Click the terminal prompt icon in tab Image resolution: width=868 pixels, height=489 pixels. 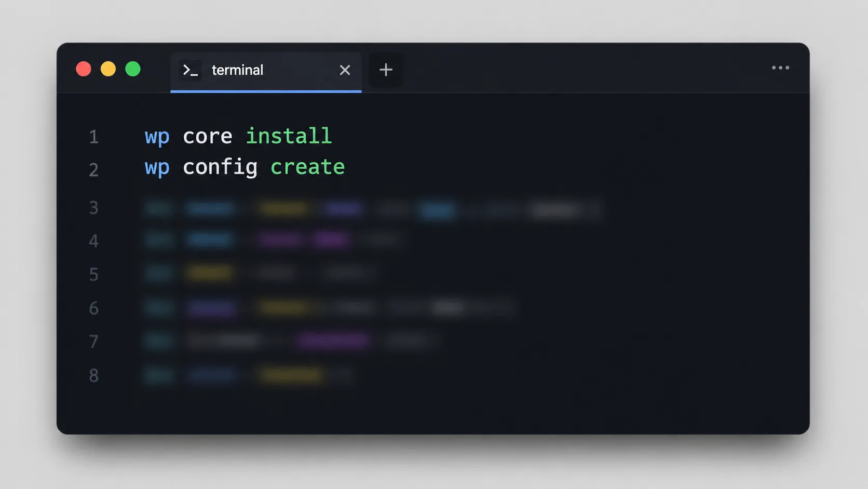click(191, 70)
